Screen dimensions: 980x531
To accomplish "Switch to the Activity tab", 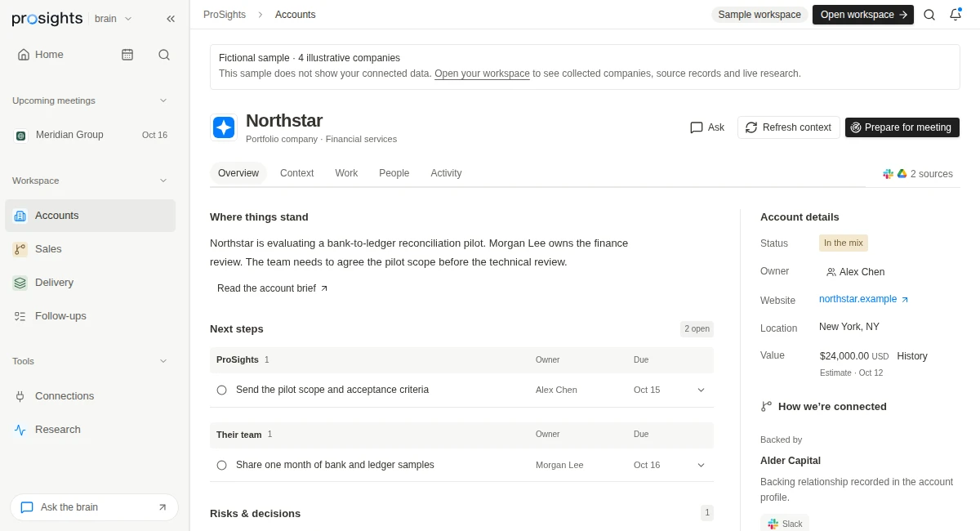I will click(x=446, y=173).
